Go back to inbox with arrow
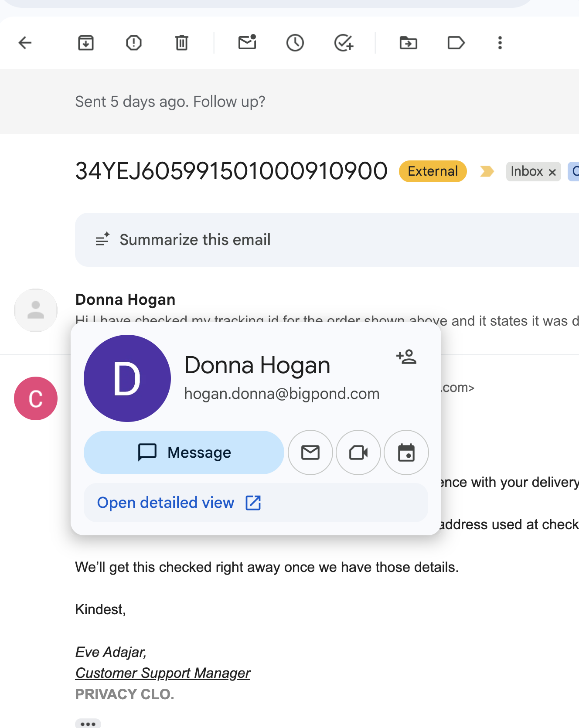Image resolution: width=579 pixels, height=728 pixels. coord(25,43)
